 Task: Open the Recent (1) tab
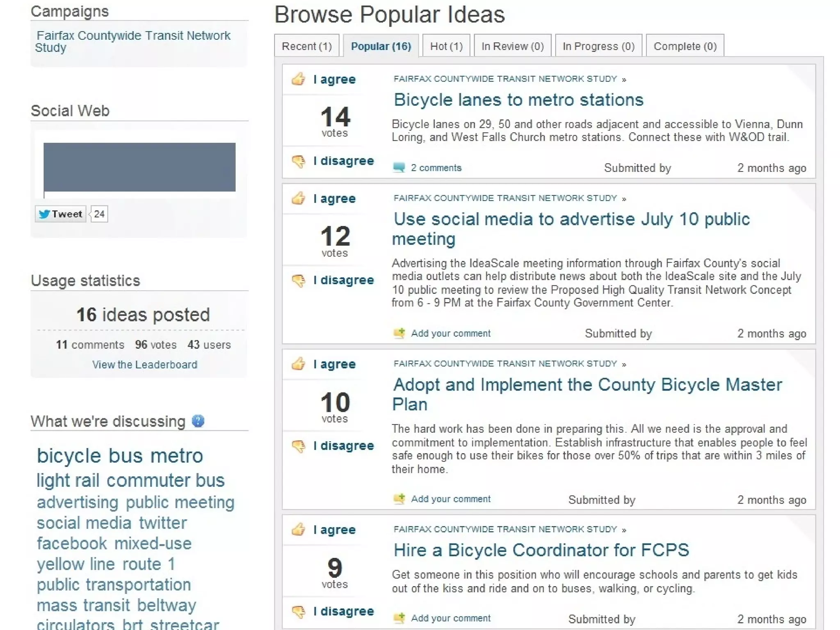point(306,46)
